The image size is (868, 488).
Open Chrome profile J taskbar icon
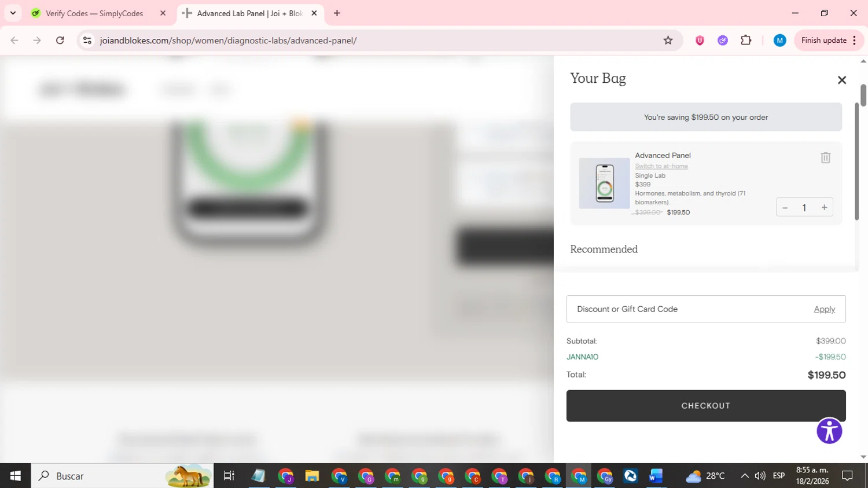click(286, 476)
